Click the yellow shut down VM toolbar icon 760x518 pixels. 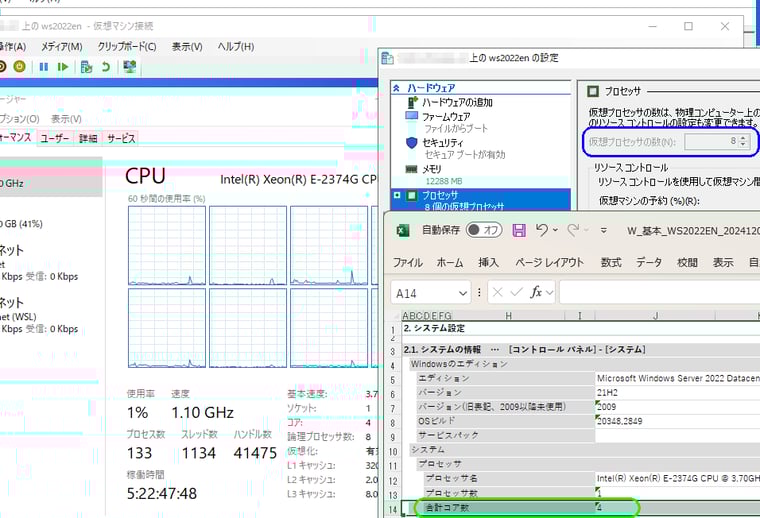pyautogui.click(x=19, y=66)
